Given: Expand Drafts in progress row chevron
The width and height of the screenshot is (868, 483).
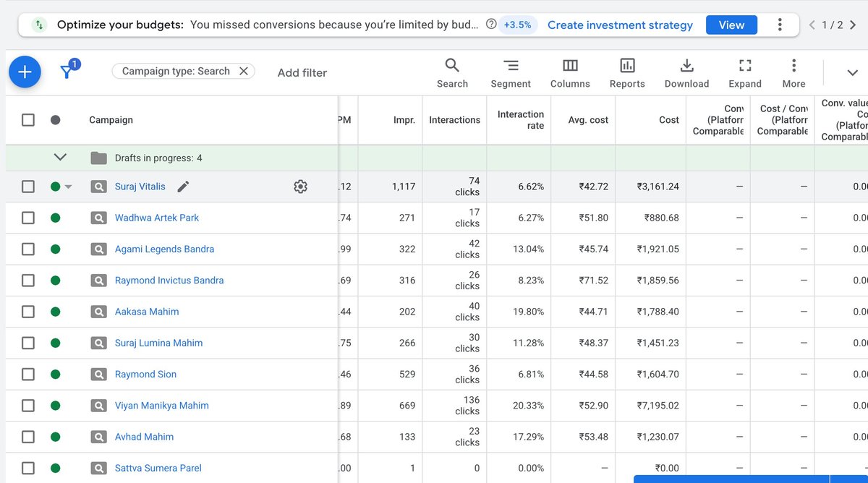Looking at the screenshot, I should pyautogui.click(x=60, y=158).
